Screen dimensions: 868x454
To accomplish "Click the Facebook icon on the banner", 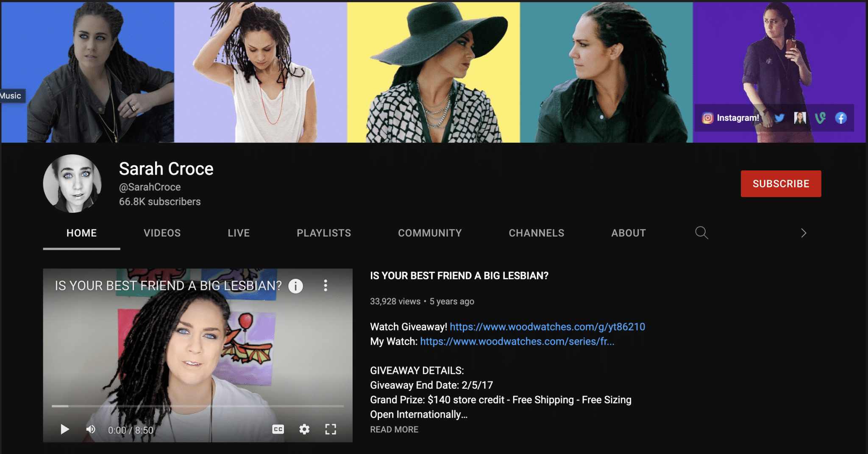I will click(x=842, y=118).
